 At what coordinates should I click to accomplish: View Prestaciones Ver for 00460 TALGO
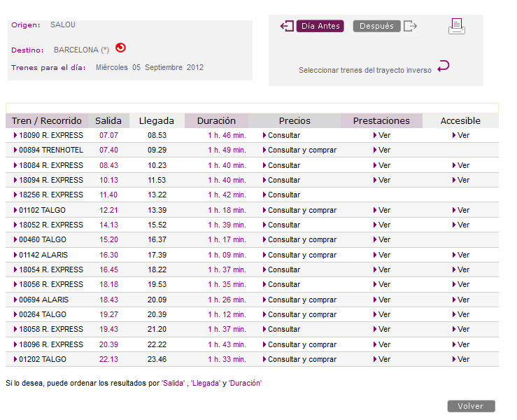point(382,239)
